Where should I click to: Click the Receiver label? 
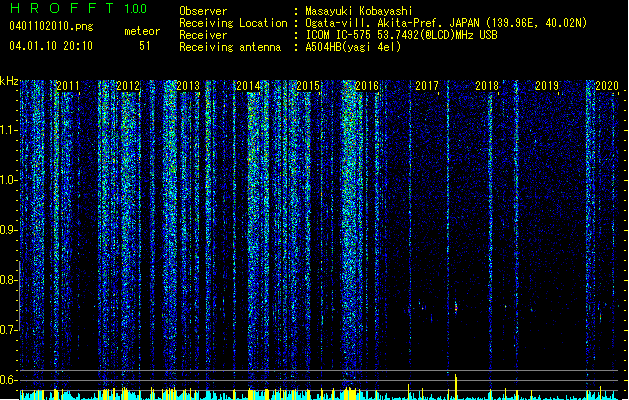tap(203, 35)
